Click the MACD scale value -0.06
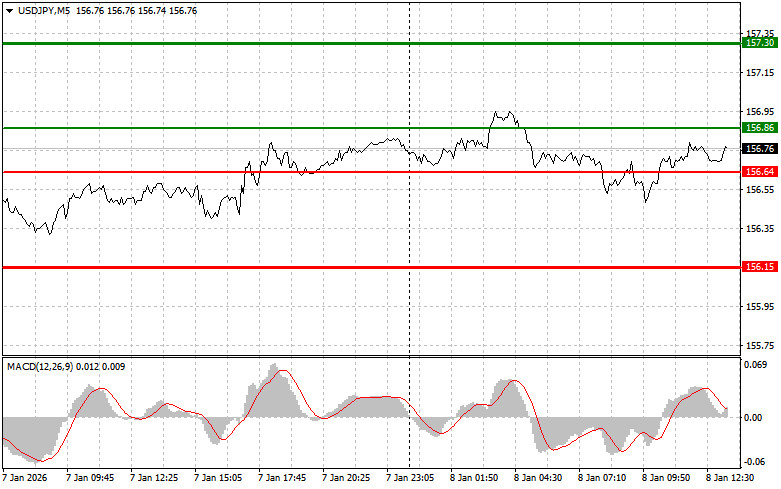 coord(754,462)
